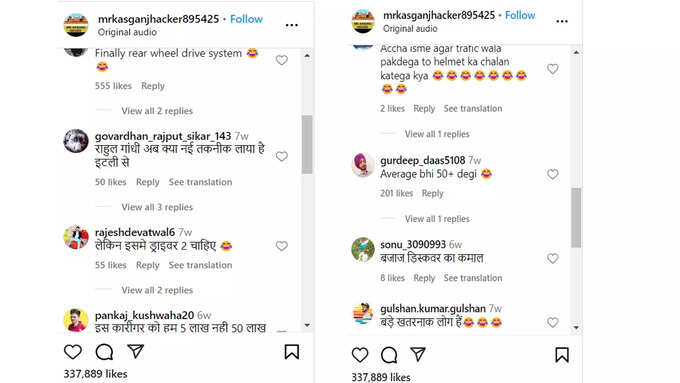Open more options menu in the right header

(562, 21)
